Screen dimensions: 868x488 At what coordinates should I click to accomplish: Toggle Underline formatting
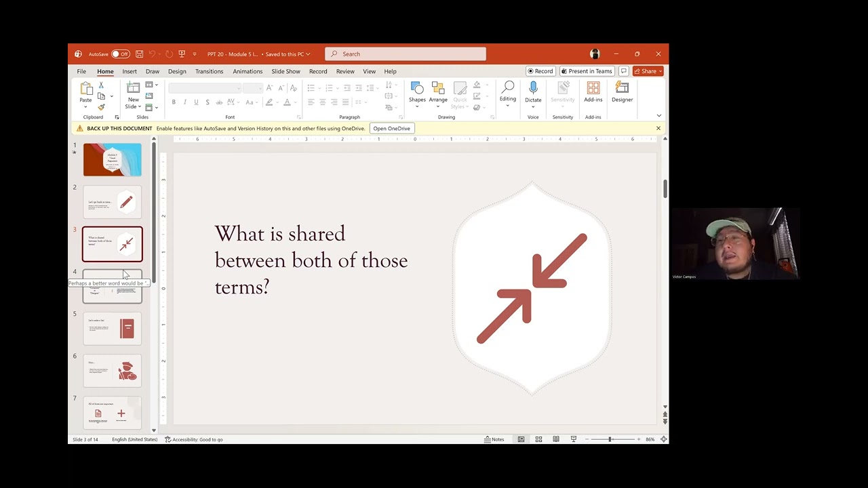tap(196, 102)
